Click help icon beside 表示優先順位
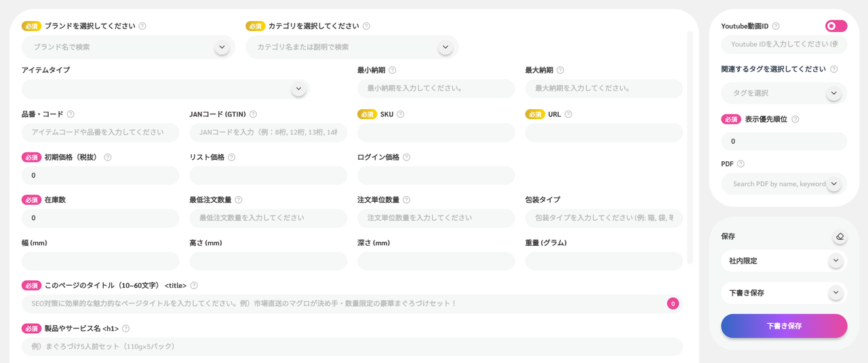This screenshot has height=363, width=868. pyautogui.click(x=795, y=119)
